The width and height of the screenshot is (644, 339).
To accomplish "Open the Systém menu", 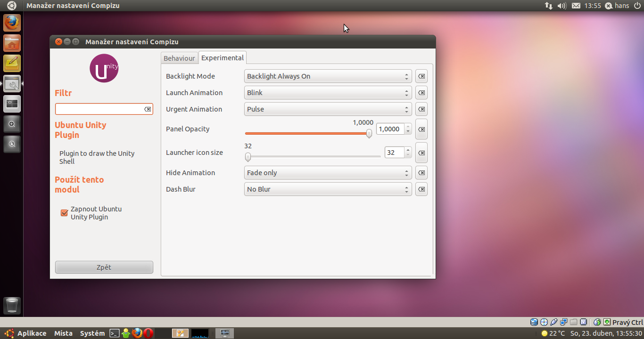I will coord(92,333).
